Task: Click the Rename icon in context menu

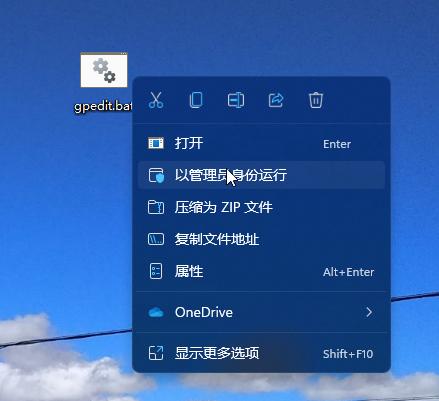Action: point(236,100)
